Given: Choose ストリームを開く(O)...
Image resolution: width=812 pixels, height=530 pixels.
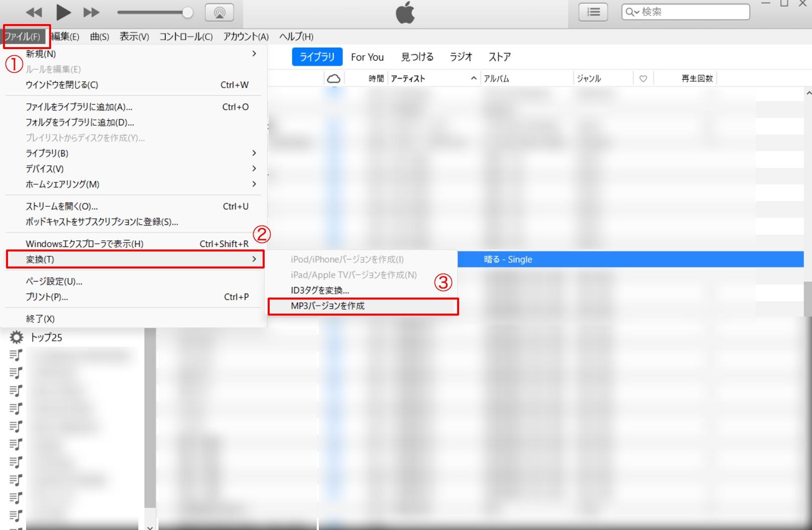Looking at the screenshot, I should coord(134,206).
